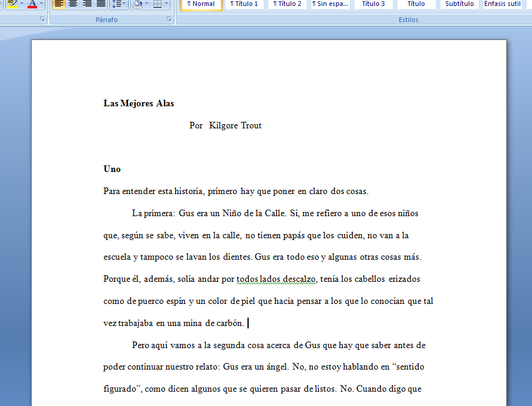Open the Párrafo dialog launcher
This screenshot has height=406, width=532.
click(x=169, y=20)
